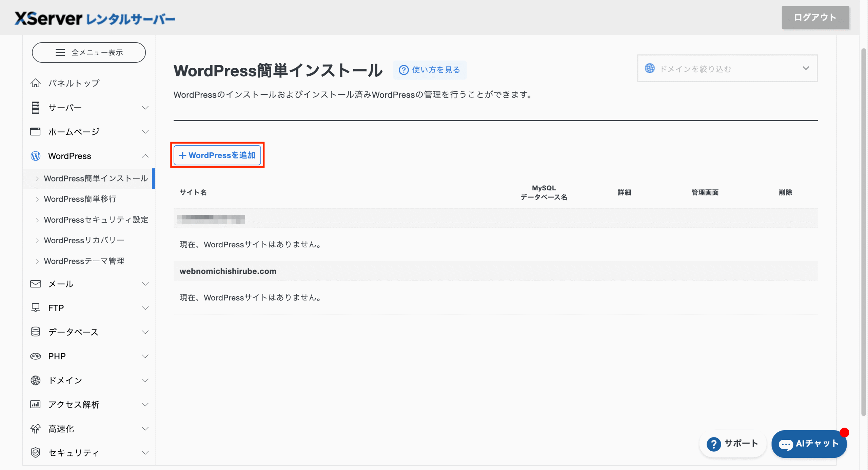
Task: Click the shield icon beside セキュリティ
Action: pos(36,453)
